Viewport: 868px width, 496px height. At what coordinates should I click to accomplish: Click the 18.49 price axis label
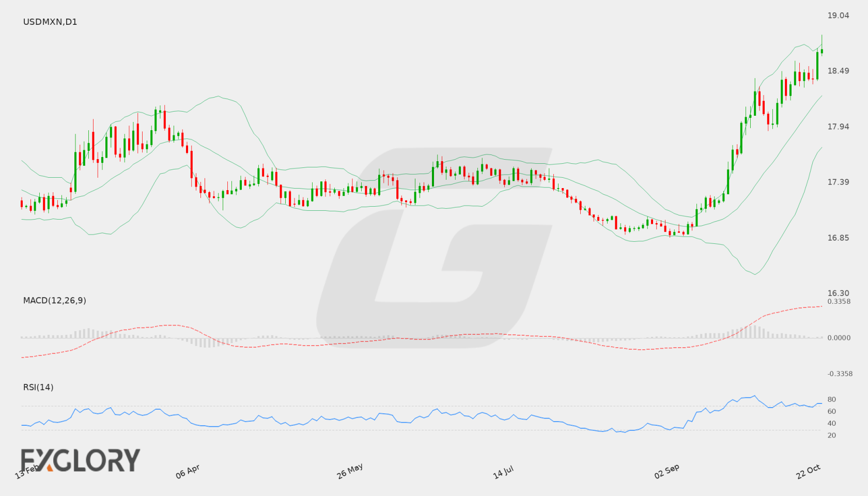point(838,71)
